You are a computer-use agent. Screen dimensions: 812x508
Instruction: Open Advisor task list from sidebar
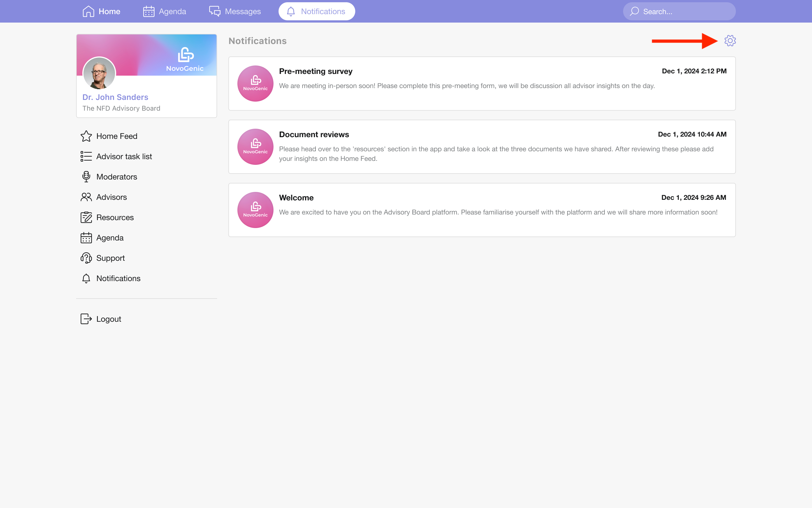124,156
